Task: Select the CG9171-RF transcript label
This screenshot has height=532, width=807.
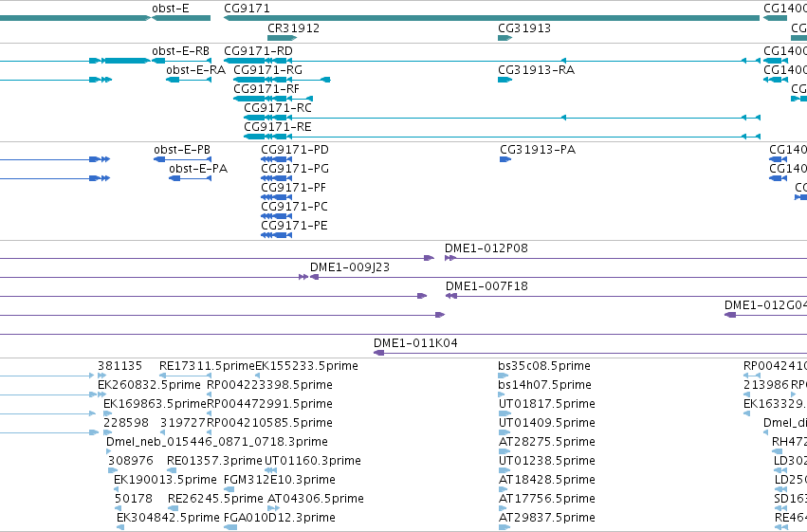Action: [266, 89]
